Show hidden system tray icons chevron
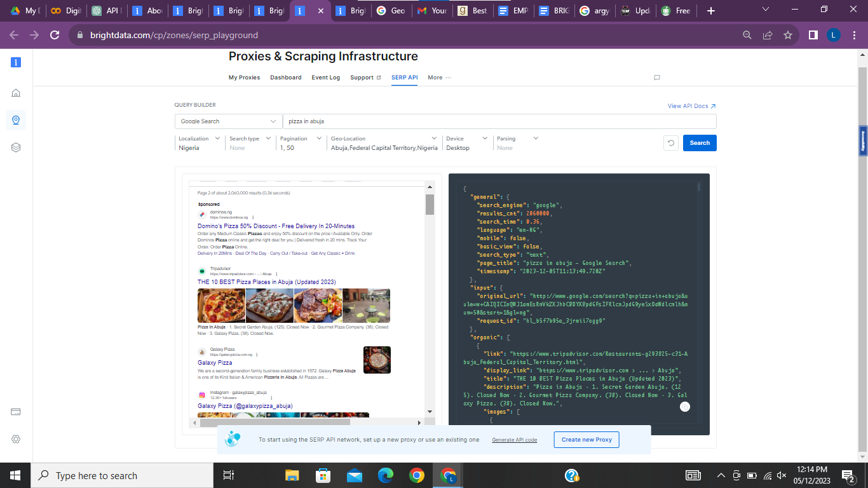Screen dimensions: 868x488 coord(721,475)
